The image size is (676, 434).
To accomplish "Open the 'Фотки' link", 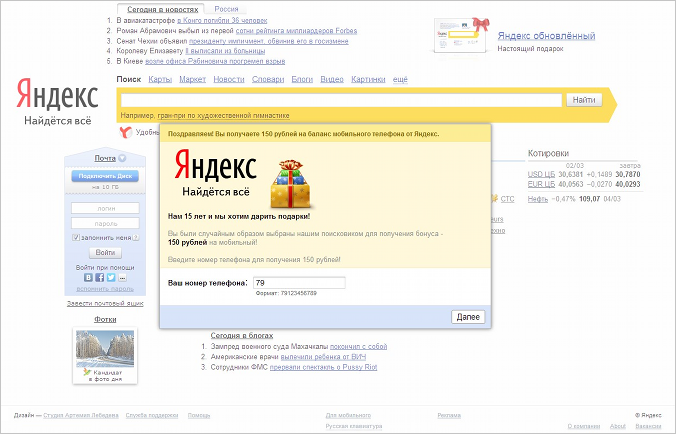I will (105, 319).
